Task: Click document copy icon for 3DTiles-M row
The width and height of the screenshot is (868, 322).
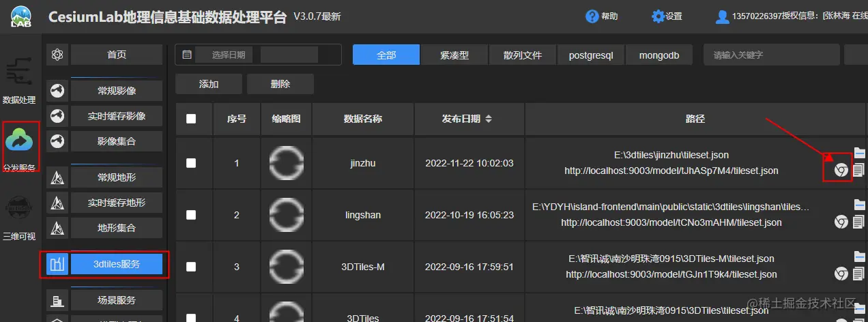Action: [859, 274]
